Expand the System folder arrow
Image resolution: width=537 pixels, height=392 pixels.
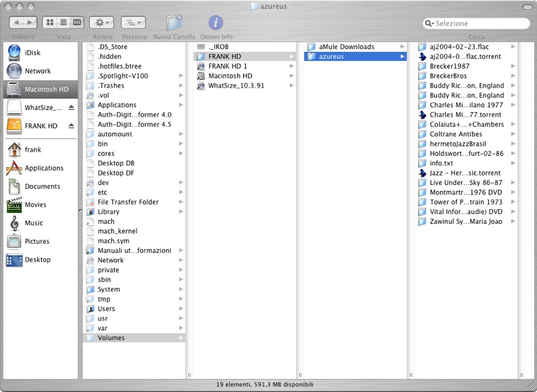(x=181, y=289)
